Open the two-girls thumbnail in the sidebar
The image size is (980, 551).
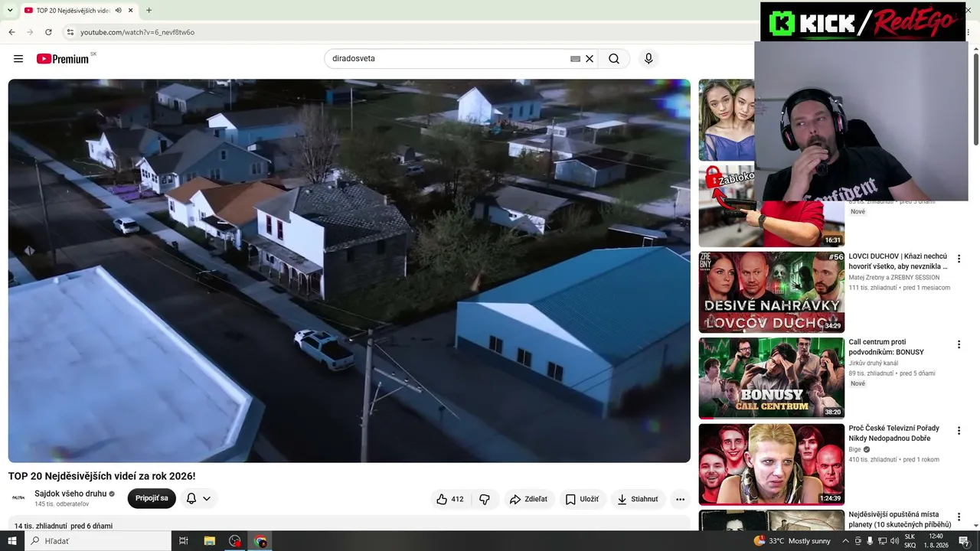click(x=726, y=120)
